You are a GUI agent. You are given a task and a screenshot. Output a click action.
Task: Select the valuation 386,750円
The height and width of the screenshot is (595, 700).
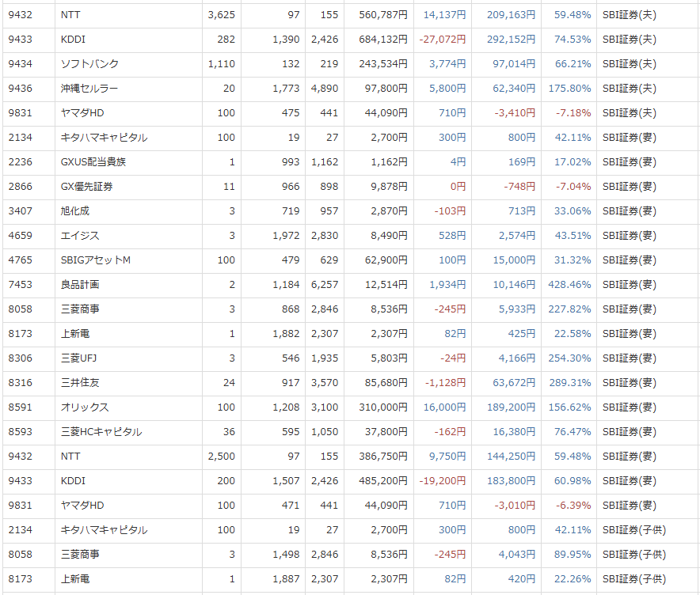tap(383, 457)
